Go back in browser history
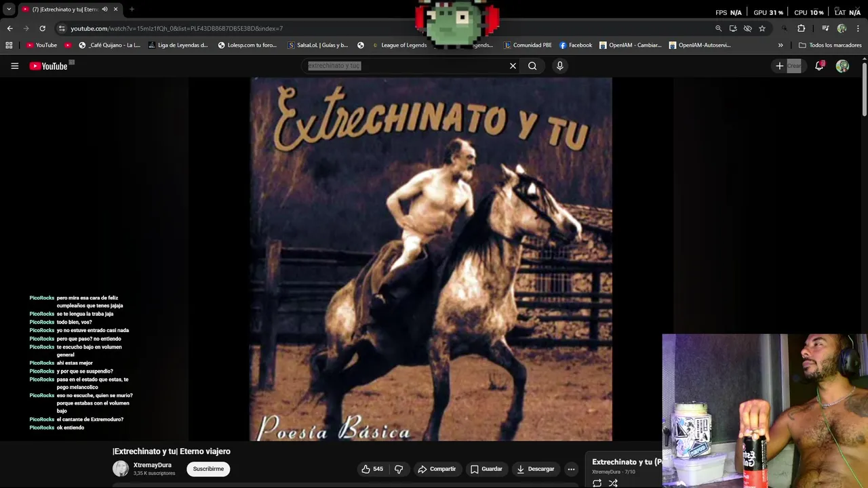 [x=9, y=28]
